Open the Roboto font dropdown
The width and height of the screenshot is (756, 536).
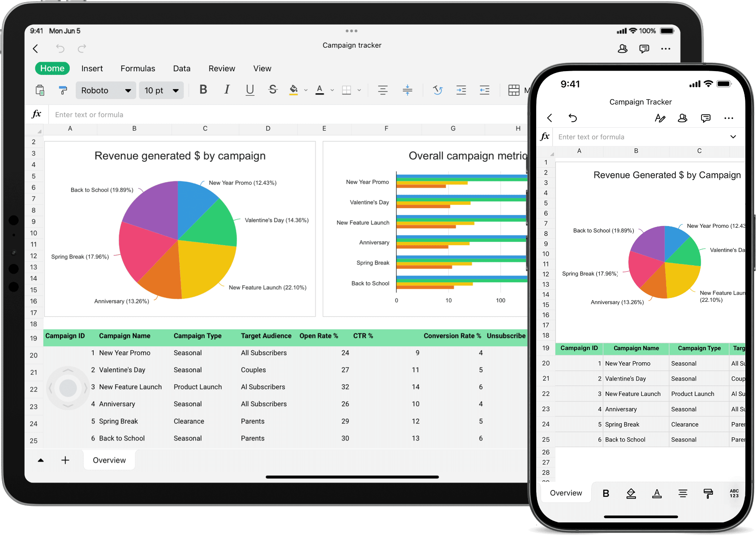click(x=106, y=90)
